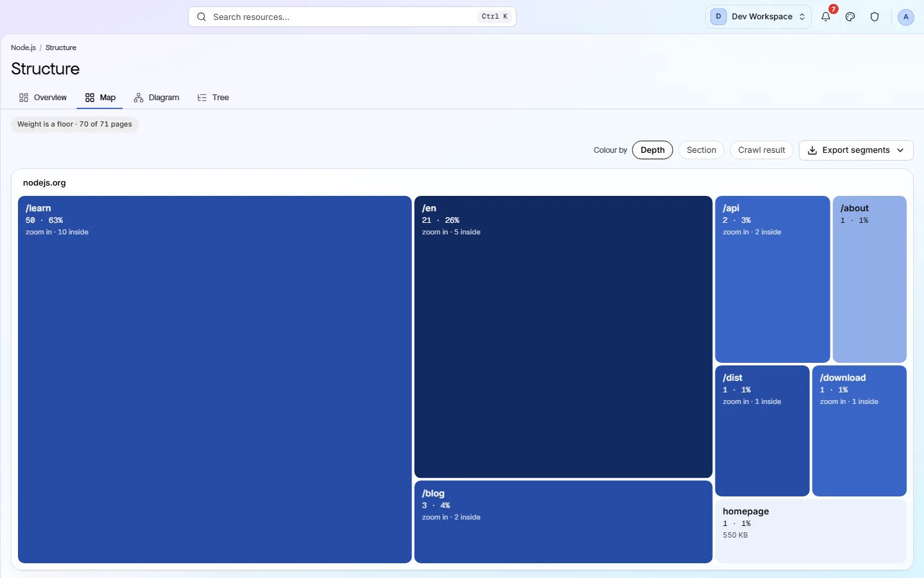
Task: Zoom into the /download segment
Action: click(859, 431)
